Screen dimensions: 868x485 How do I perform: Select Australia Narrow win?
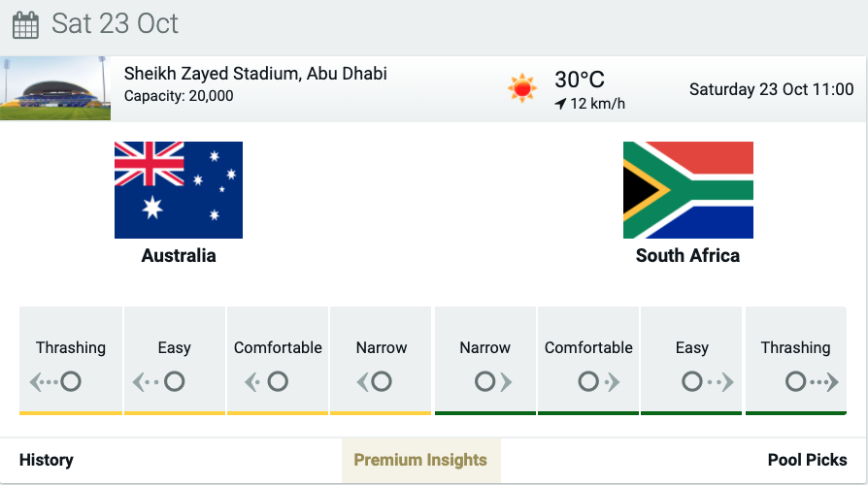381,361
